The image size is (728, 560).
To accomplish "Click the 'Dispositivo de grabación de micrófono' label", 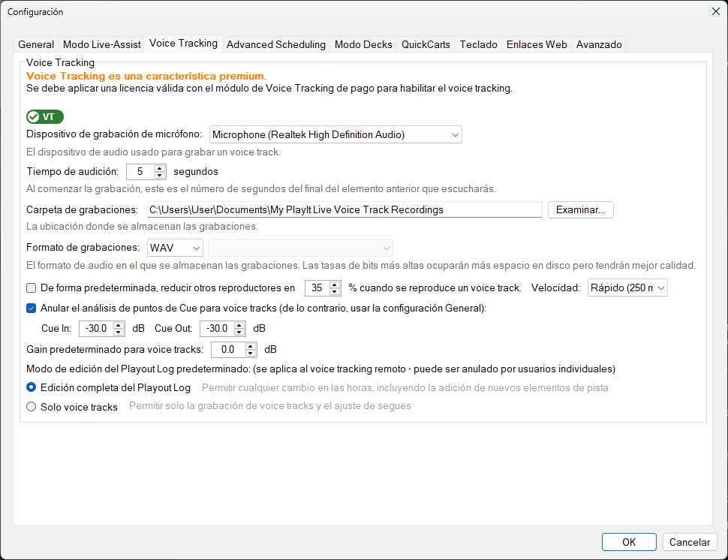I will 114,134.
